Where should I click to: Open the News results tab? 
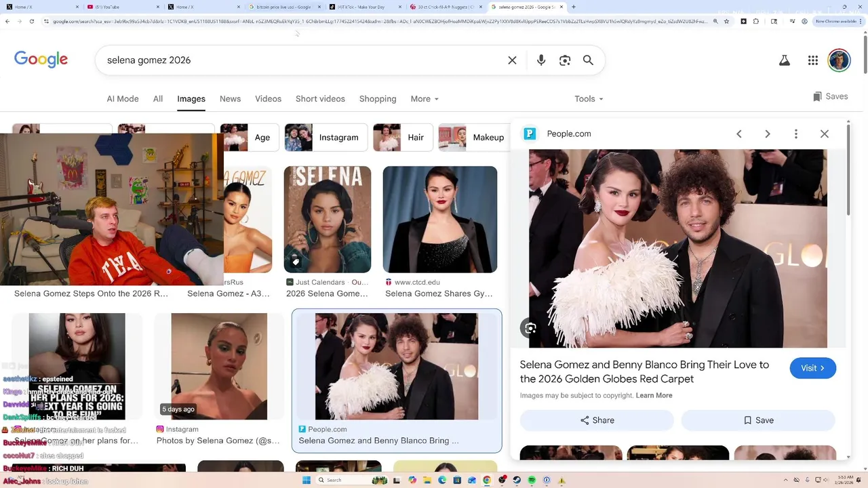[x=230, y=99]
